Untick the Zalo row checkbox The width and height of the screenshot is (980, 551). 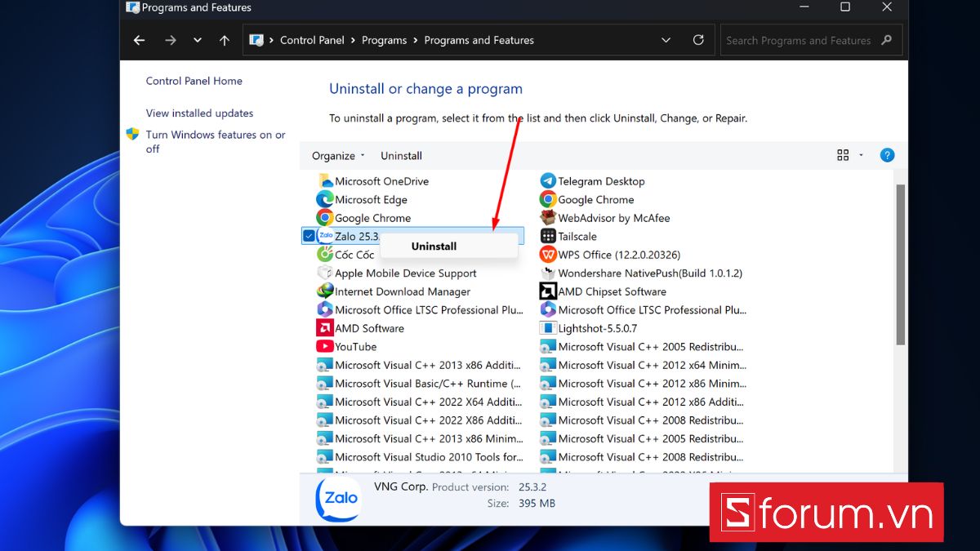(309, 236)
